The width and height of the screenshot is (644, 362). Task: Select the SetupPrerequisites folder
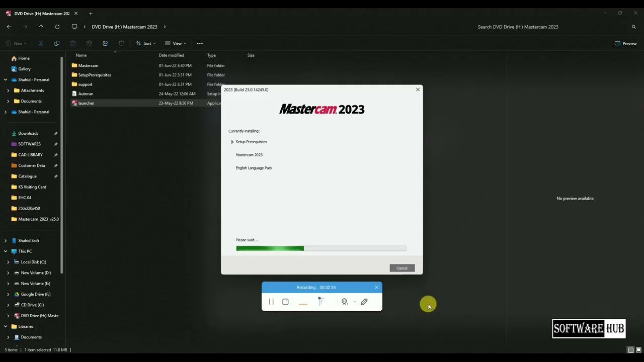click(x=95, y=75)
